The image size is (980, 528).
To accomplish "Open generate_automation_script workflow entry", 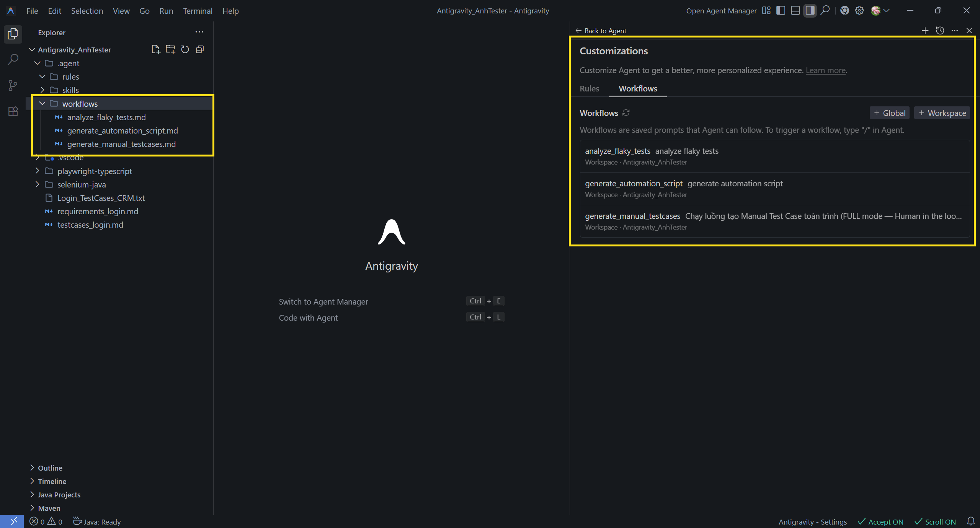I will coord(634,184).
